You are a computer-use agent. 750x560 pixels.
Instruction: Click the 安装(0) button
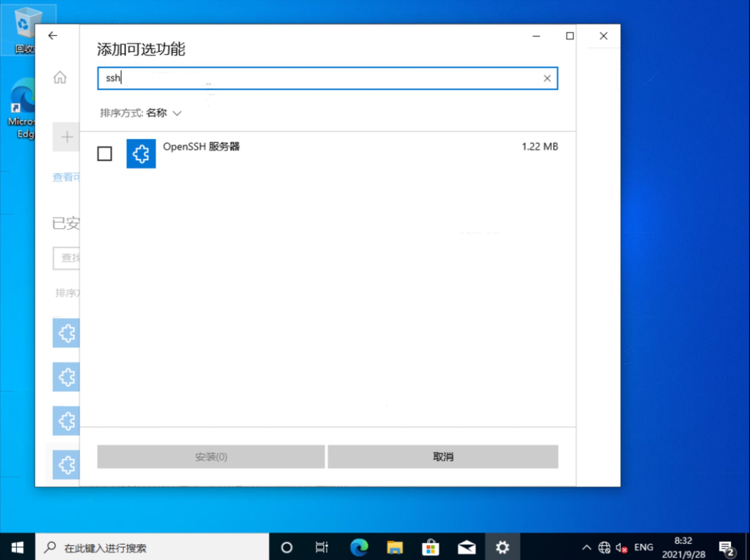[211, 457]
